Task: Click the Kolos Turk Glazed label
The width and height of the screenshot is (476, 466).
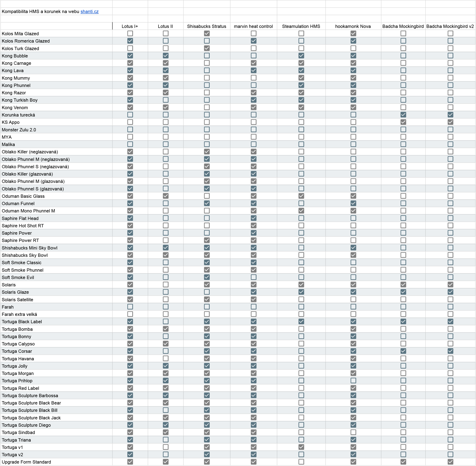Action: coord(20,48)
